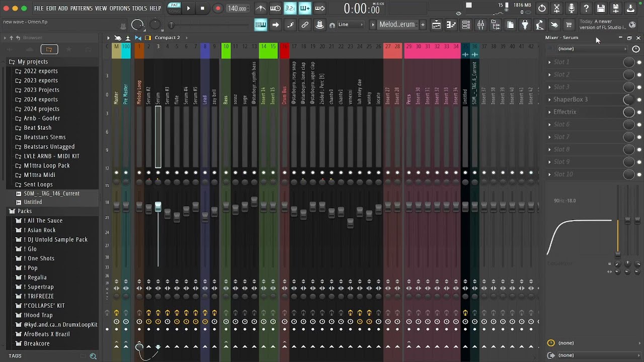644x362 pixels.
Task: Click the question mark help icon
Action: click(x=586, y=8)
